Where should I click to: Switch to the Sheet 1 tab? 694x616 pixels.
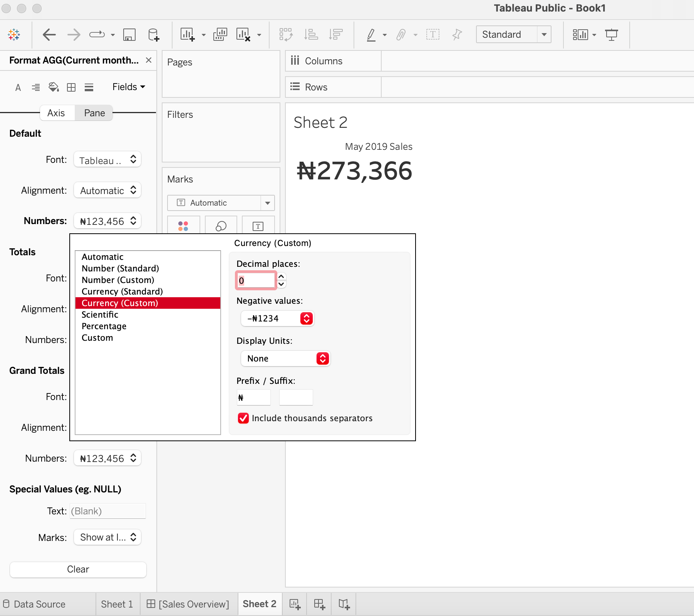[117, 604]
